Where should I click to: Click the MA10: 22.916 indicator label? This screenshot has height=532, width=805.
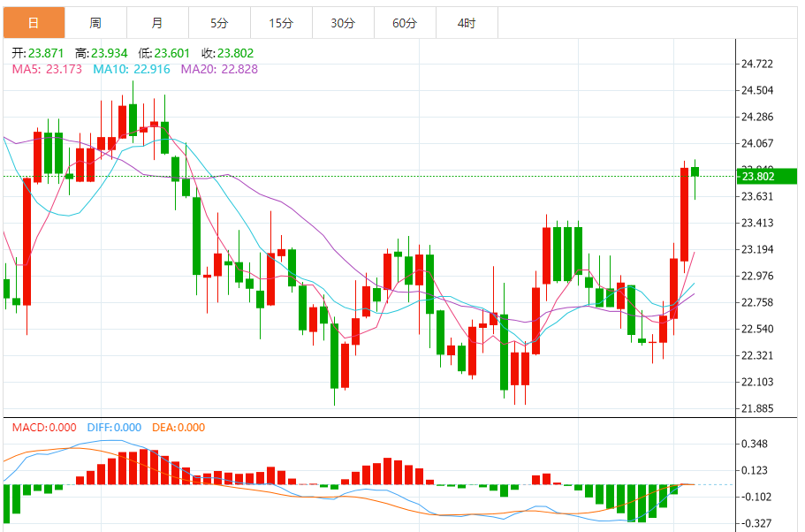132,69
